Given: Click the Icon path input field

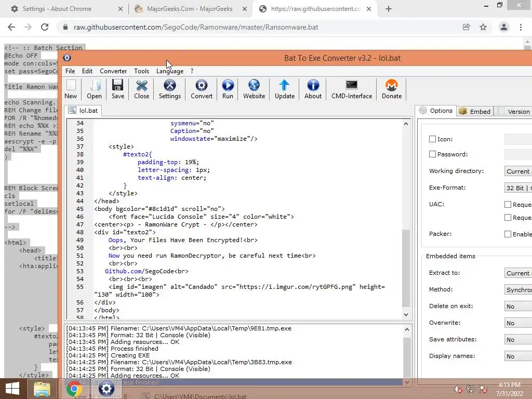Looking at the screenshot, I should 518,139.
